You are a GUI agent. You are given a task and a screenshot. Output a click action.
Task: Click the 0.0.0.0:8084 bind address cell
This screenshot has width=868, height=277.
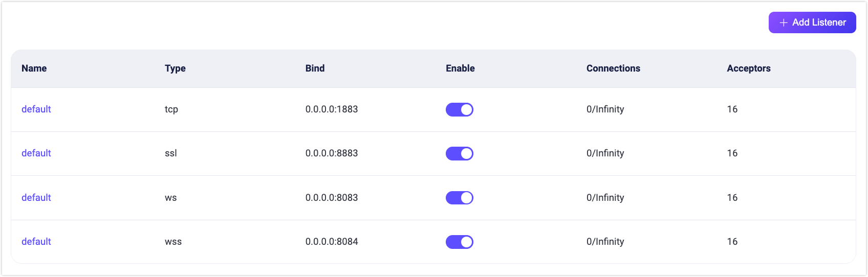coord(332,242)
